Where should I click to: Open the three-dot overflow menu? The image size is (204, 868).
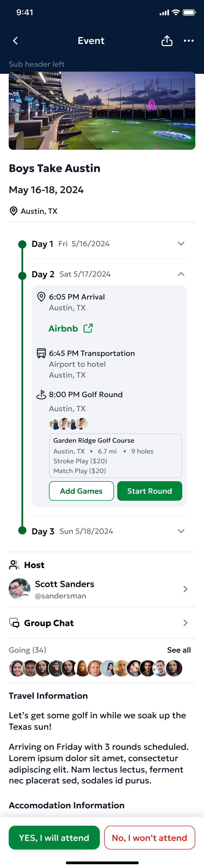pos(188,41)
